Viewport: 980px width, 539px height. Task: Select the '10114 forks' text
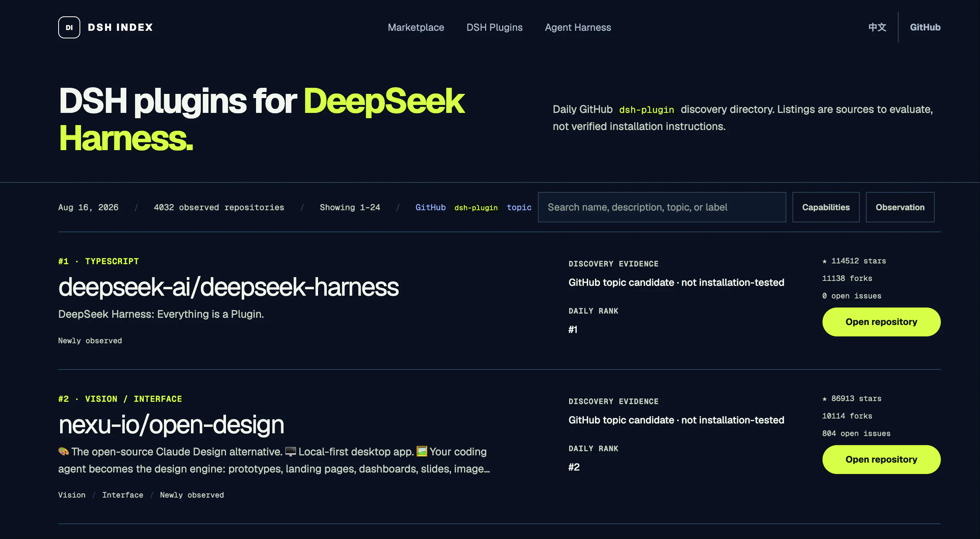[x=847, y=416]
